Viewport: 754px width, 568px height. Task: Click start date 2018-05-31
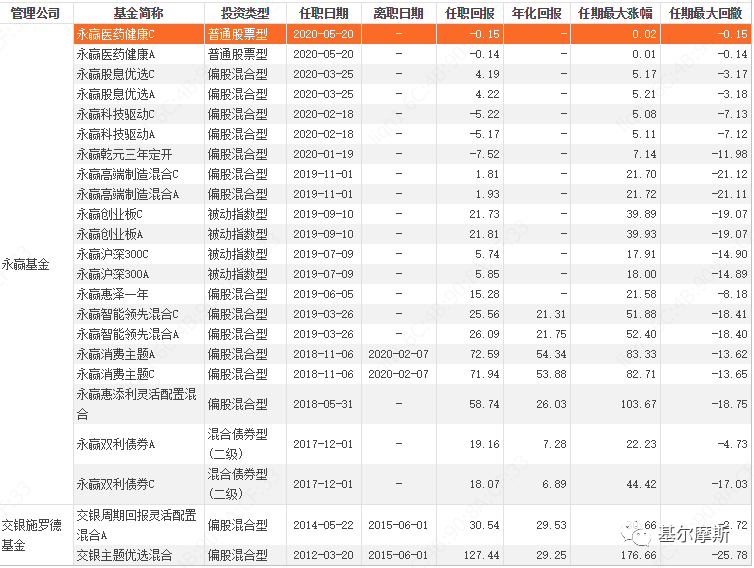pyautogui.click(x=323, y=404)
